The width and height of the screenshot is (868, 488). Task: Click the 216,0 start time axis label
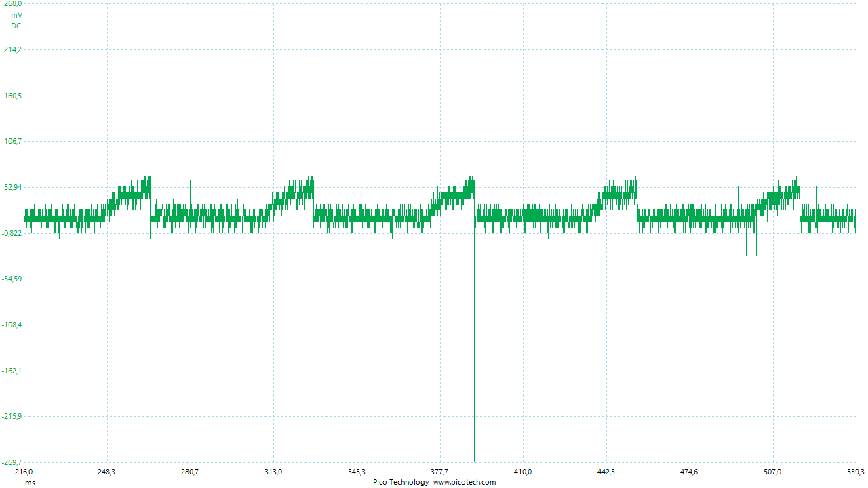click(24, 472)
